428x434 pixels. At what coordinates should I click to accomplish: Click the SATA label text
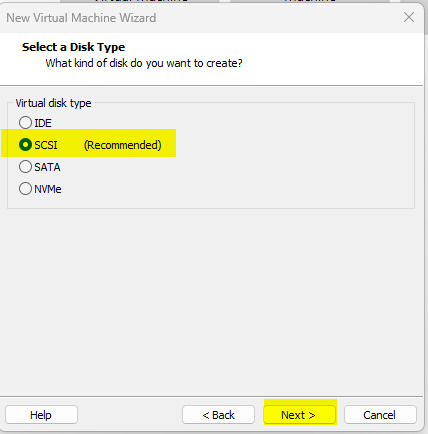tap(47, 167)
